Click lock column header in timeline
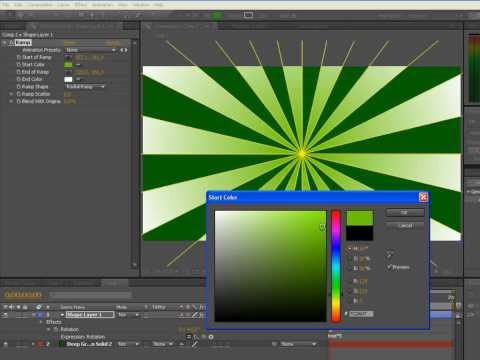The width and height of the screenshot is (480, 360). click(25, 307)
